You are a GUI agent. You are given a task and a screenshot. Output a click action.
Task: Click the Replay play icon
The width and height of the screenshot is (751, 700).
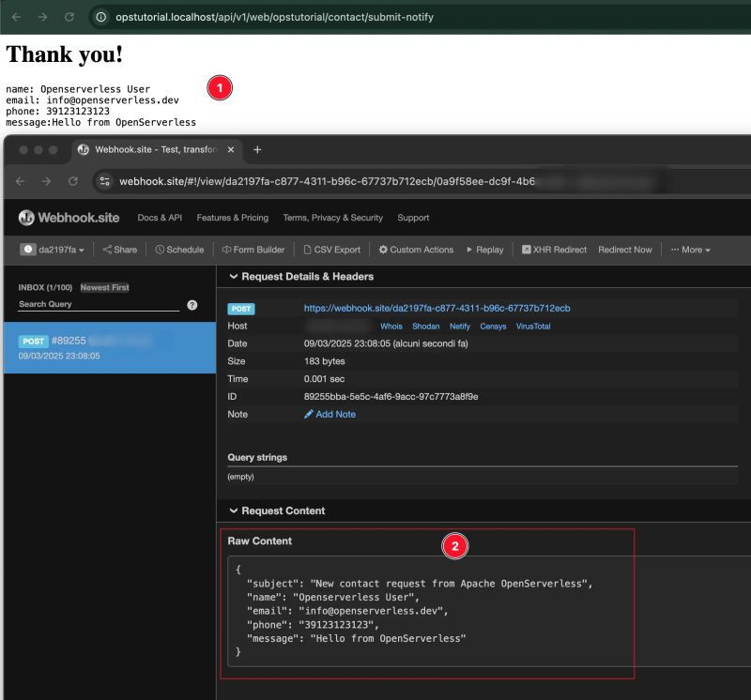point(471,250)
